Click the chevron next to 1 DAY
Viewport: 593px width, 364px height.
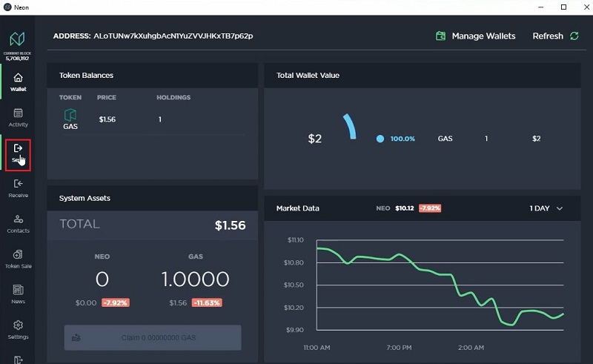click(560, 208)
